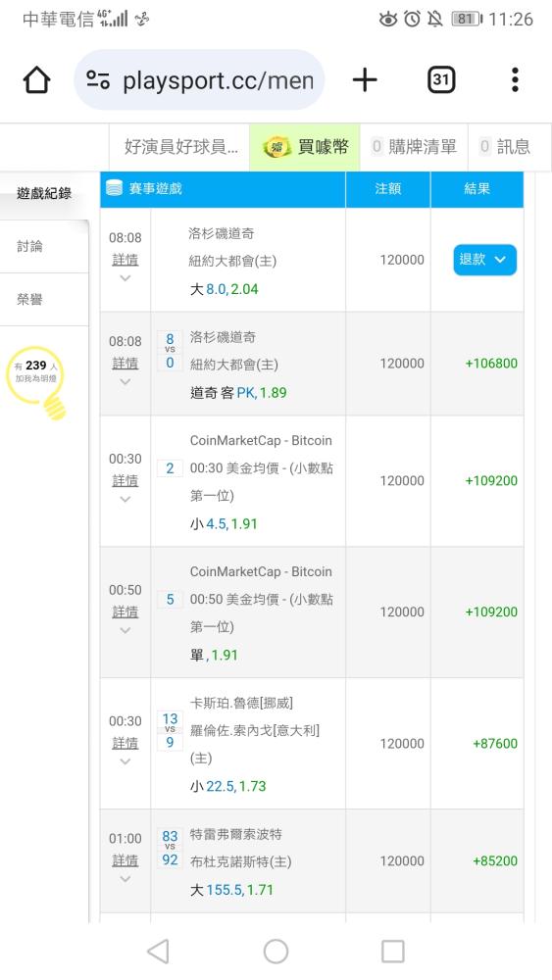Screen dimensions: 552x980
Task: Tap the 買噱幣 coin icon
Action: (276, 148)
